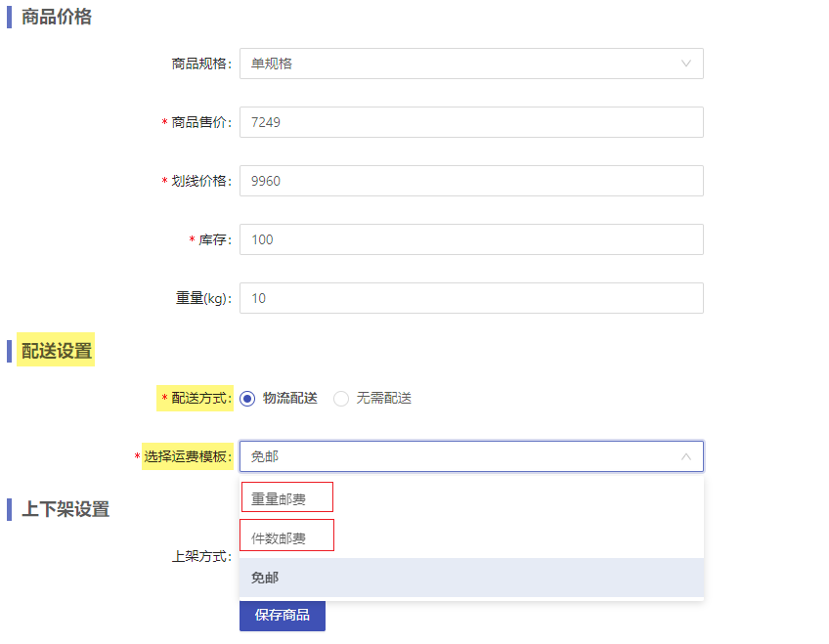Pick the highlighted 免邮 option
The width and height of the screenshot is (829, 644).
[x=471, y=578]
